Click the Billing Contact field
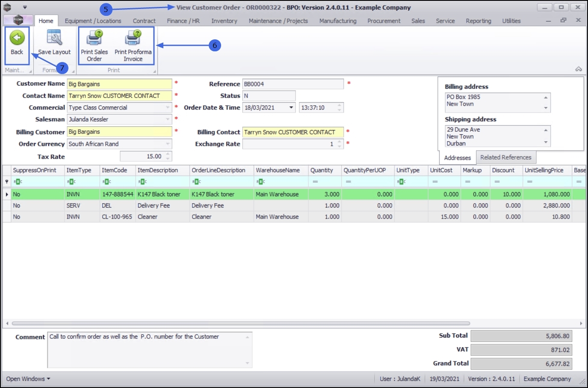Image resolution: width=588 pixels, height=388 pixels. 293,132
